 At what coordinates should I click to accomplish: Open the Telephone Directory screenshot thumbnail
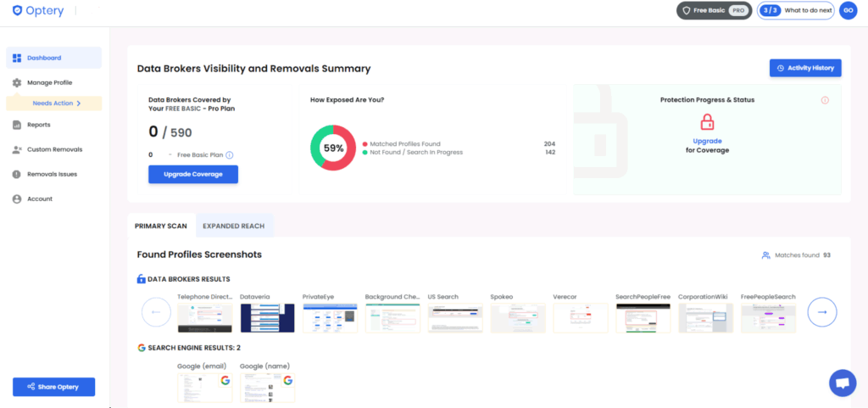point(205,318)
